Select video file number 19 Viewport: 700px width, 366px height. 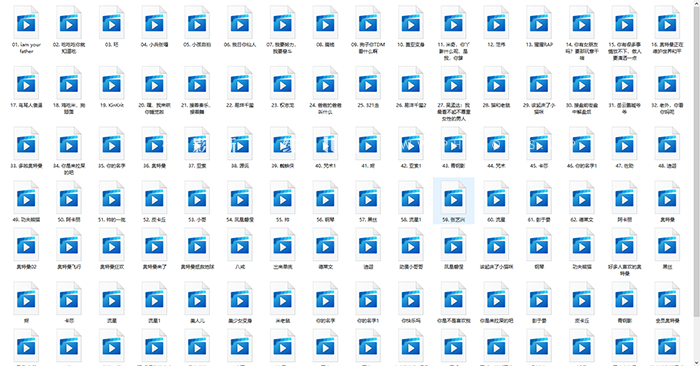coord(112,87)
